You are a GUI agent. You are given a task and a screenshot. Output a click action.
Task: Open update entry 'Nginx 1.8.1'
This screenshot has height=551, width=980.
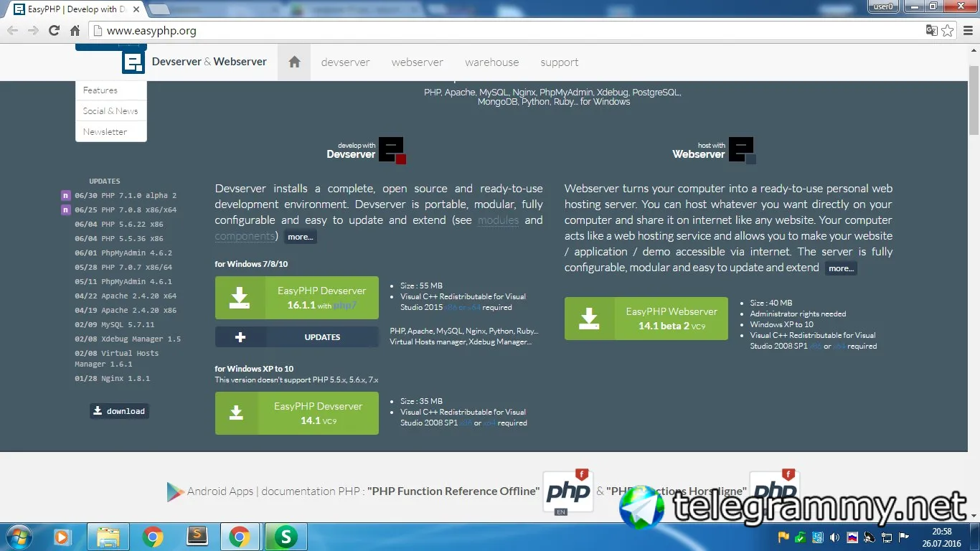point(113,378)
